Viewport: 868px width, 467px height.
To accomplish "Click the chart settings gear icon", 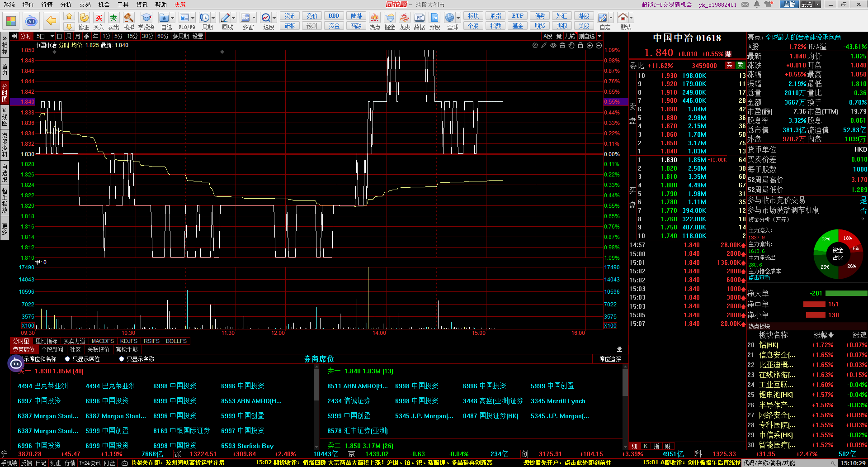I will pos(535,45).
